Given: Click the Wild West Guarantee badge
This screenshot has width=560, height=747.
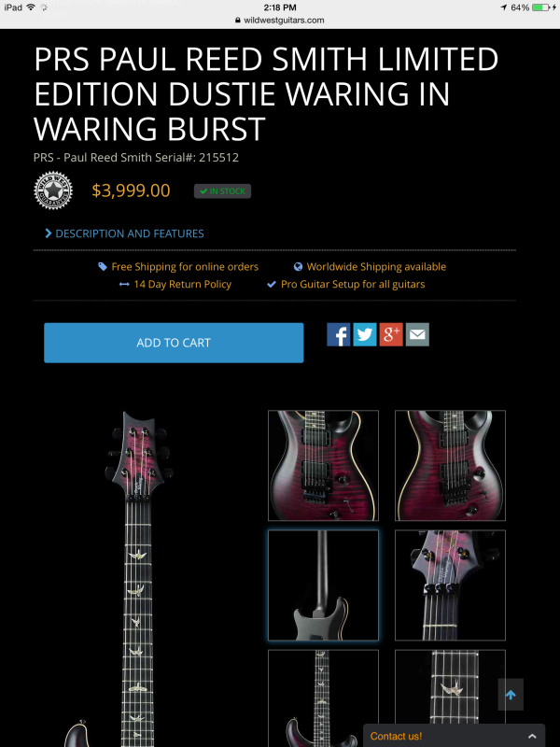Looking at the screenshot, I should pos(53,190).
